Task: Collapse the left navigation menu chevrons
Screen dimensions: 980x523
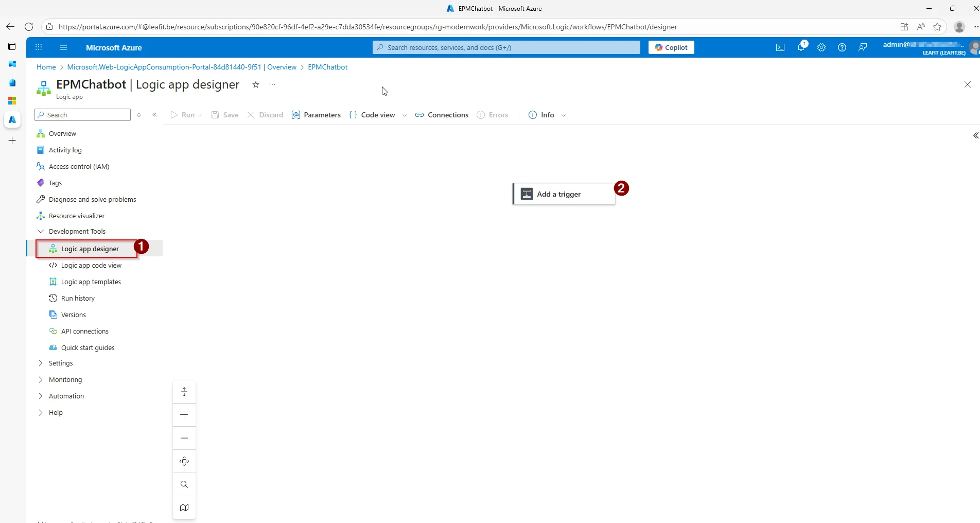Action: point(154,115)
